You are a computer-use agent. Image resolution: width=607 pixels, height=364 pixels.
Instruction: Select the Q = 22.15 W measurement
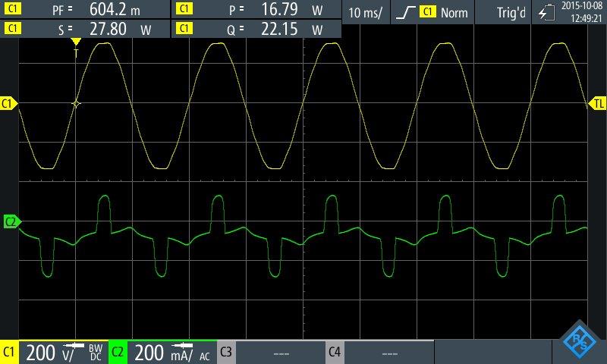click(x=277, y=29)
